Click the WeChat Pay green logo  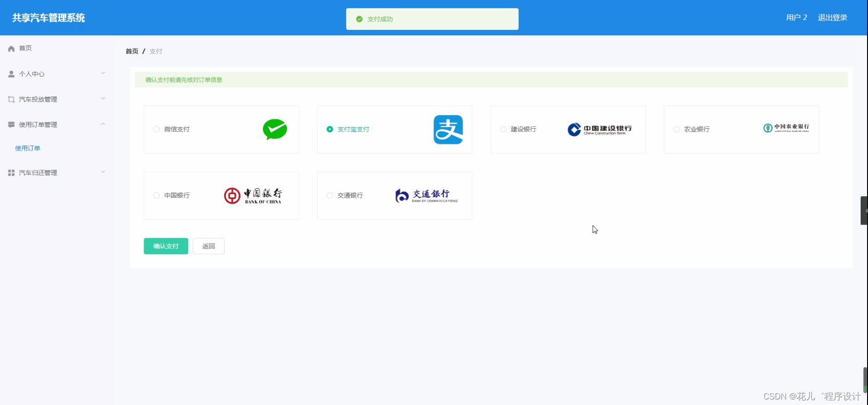click(x=275, y=130)
